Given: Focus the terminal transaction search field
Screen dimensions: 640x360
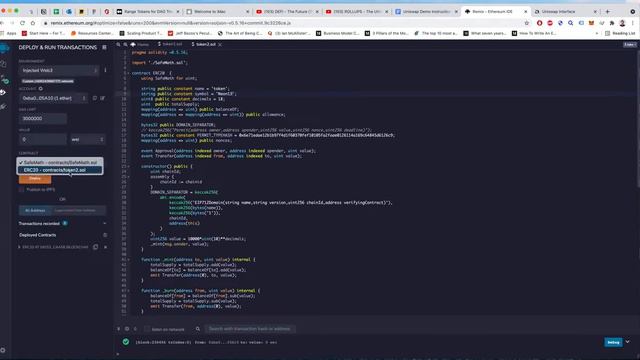Looking at the screenshot, I should tap(250, 329).
